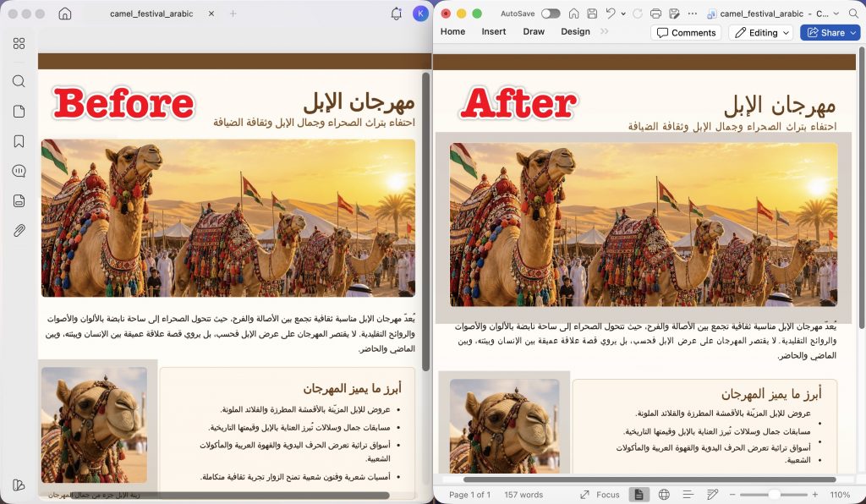866x504 pixels.
Task: Open the attachments paperclip icon in the PDF sidebar
Action: (19, 230)
